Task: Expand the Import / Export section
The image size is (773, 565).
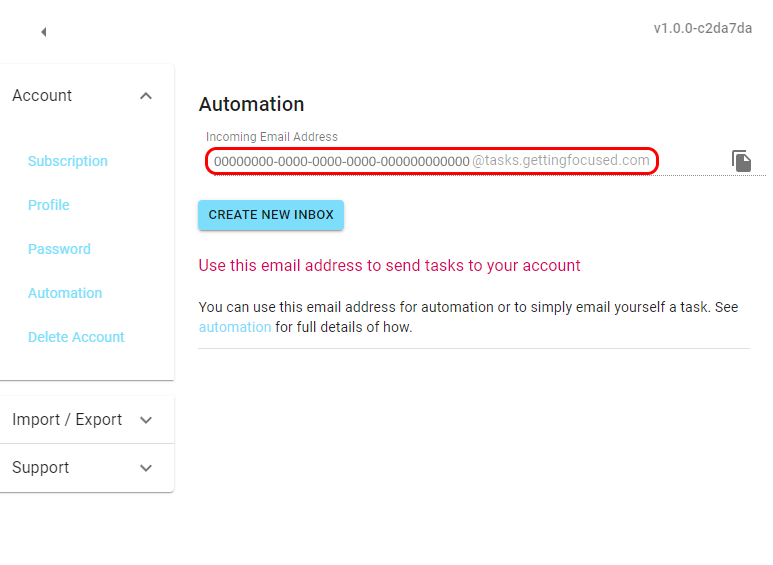Action: 146,420
